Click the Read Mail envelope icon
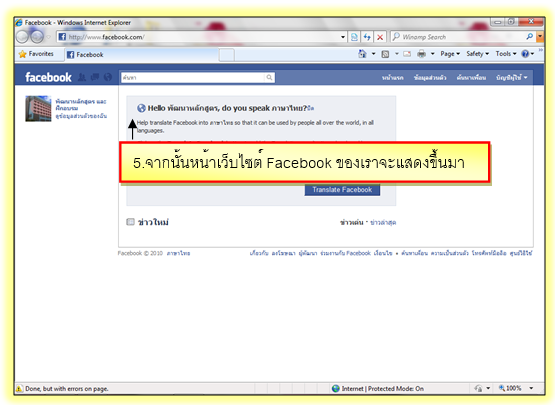This screenshot has width=555, height=405. [x=407, y=54]
